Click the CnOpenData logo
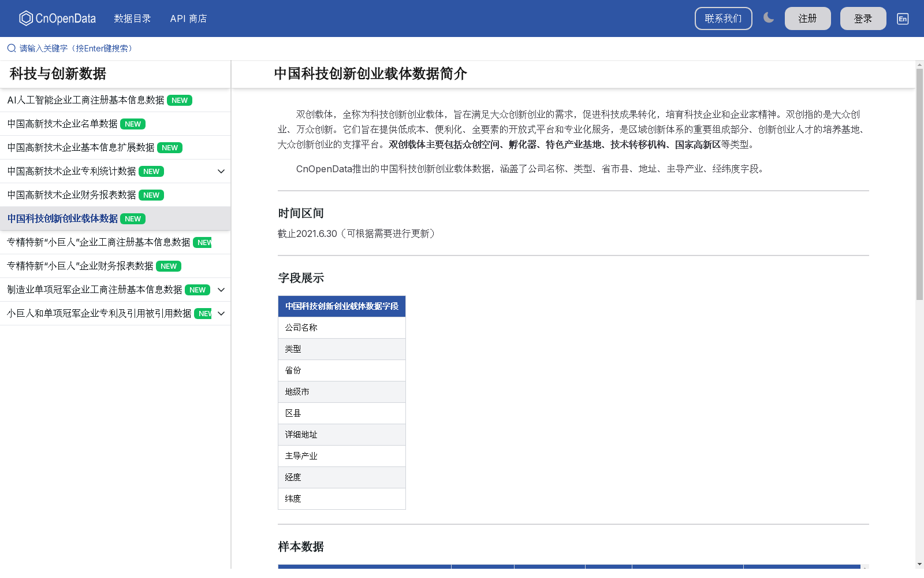The height and width of the screenshot is (578, 924). tap(57, 18)
